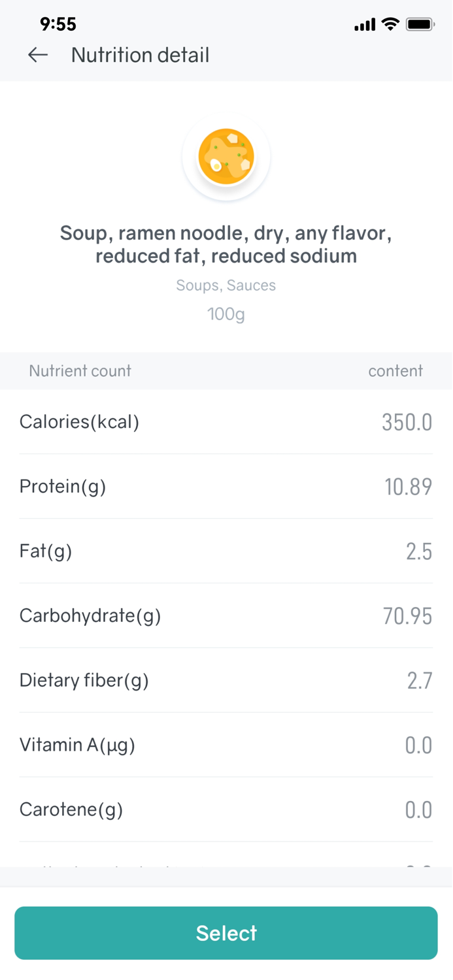Screen dimensions: 453x980
Task: Tap the Nutrient count column header
Action: point(80,370)
